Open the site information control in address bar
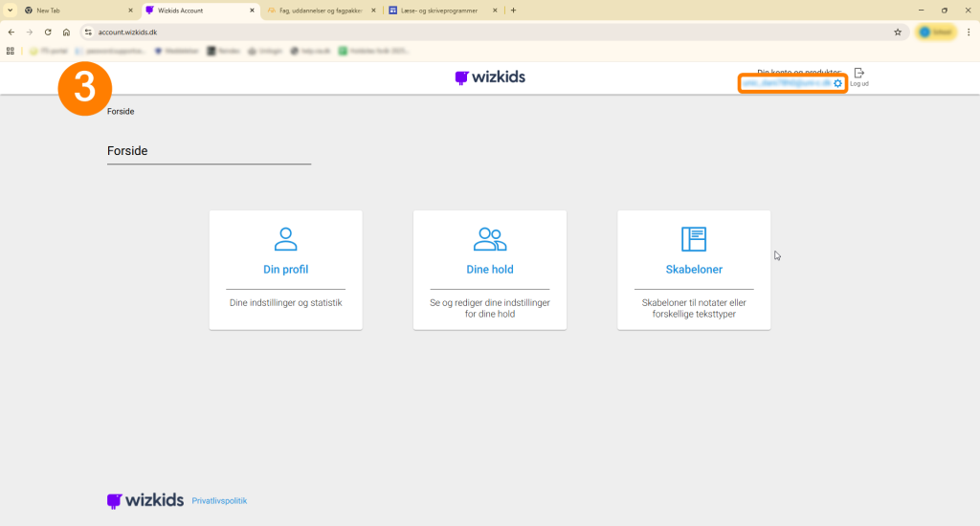The width and height of the screenshot is (980, 526). [87, 32]
